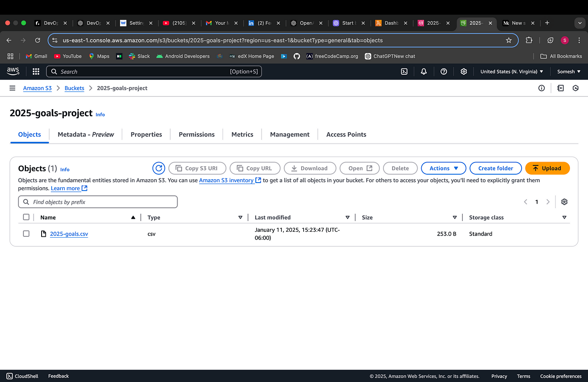Screen dimensions: 588x382
Task: Click the hexagon icon at breadcrumb right
Action: [575, 88]
